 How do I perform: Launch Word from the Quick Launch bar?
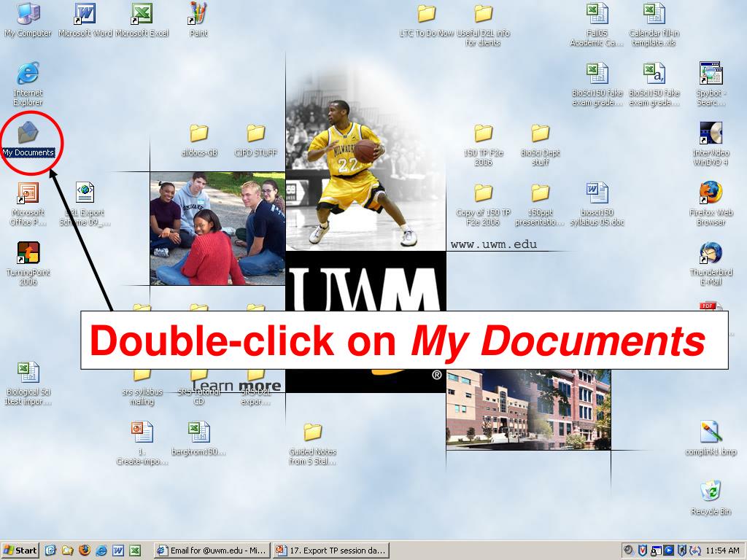[x=118, y=551]
